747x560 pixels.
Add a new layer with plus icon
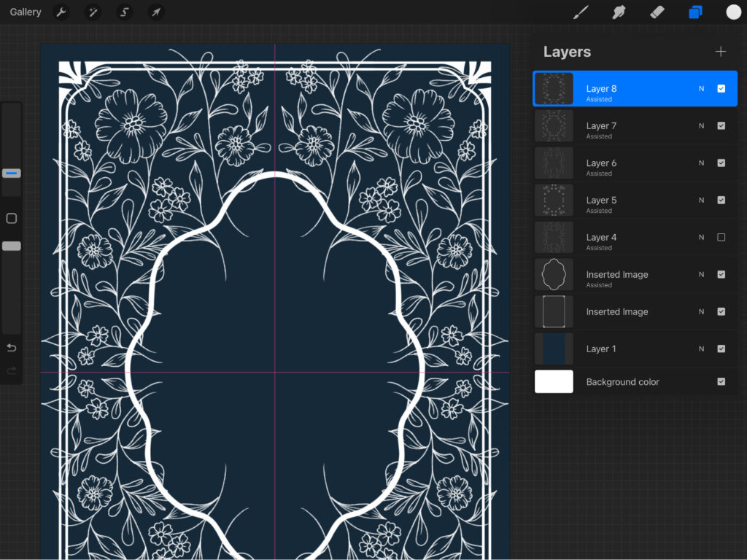721,52
